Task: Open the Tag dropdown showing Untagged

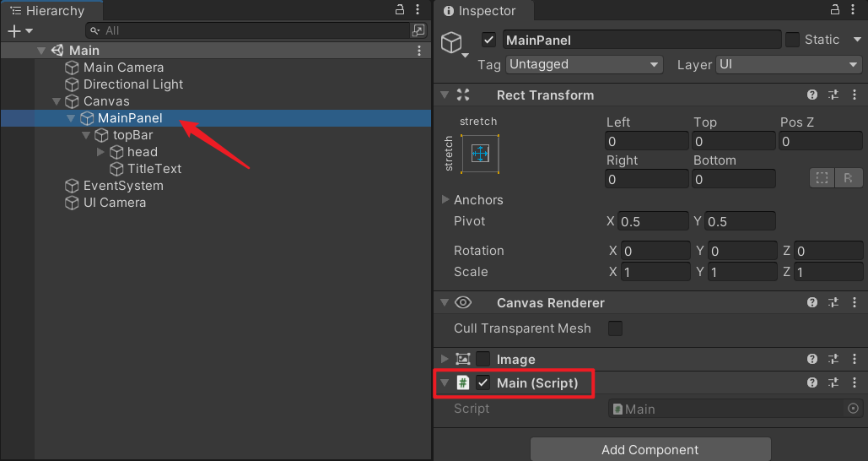Action: tap(584, 65)
